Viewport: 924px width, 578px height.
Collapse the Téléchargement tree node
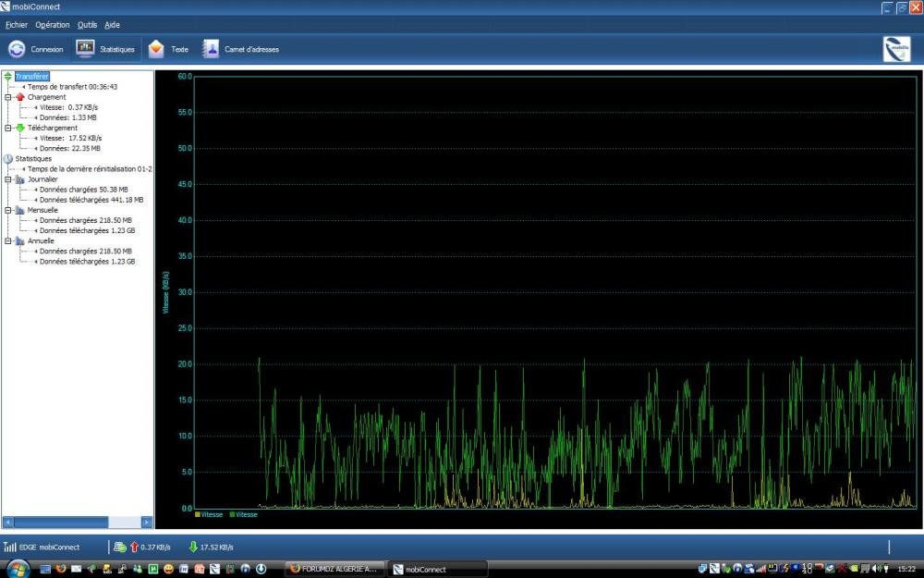8,128
